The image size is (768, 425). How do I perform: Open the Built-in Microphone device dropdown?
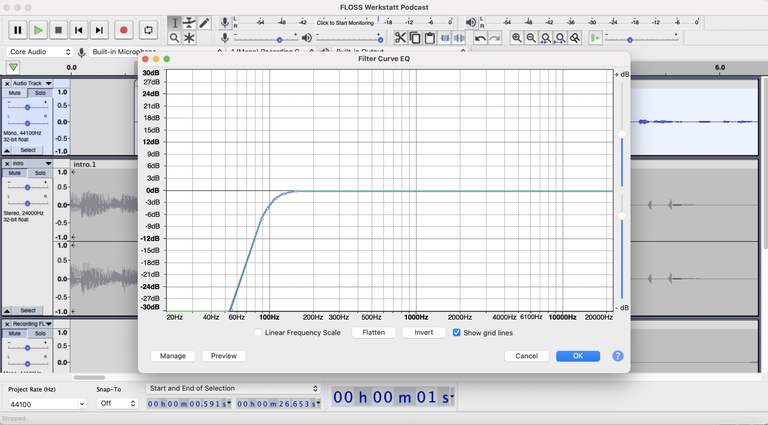pyautogui.click(x=157, y=52)
